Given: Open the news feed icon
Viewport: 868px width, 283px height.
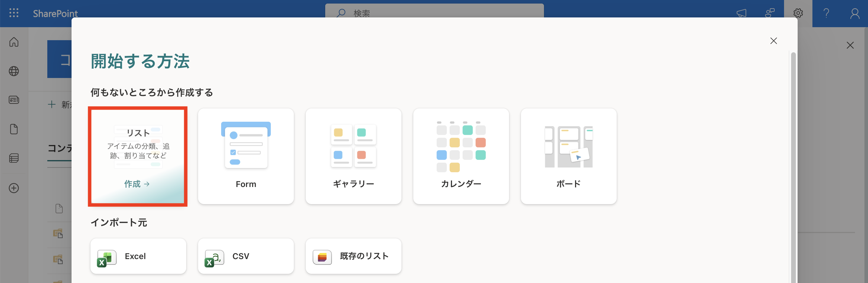Looking at the screenshot, I should (x=14, y=100).
